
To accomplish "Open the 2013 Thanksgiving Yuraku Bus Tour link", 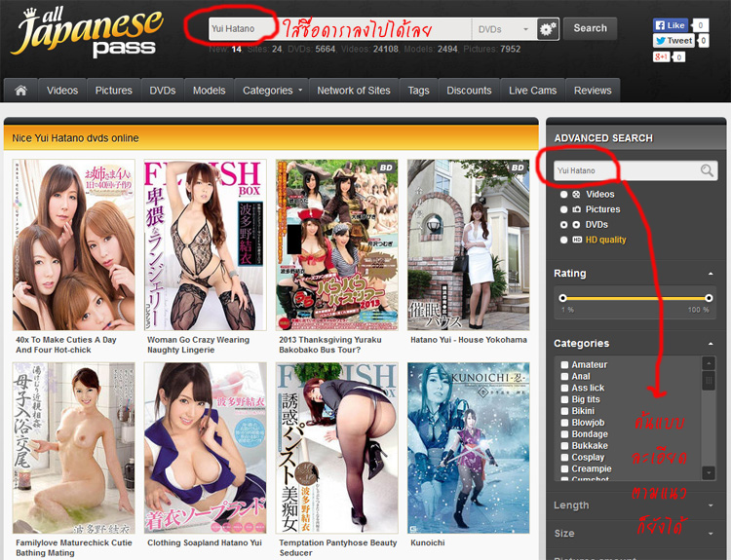I will click(330, 345).
